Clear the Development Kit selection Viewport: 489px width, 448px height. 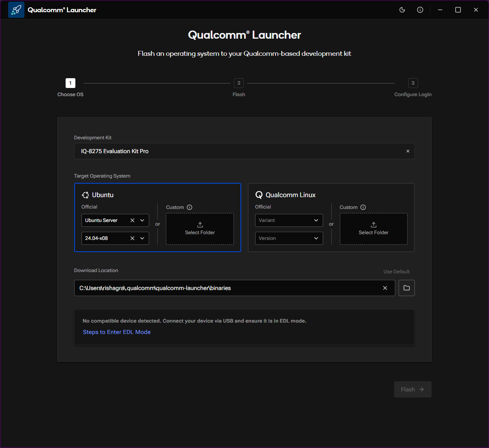[x=408, y=151]
